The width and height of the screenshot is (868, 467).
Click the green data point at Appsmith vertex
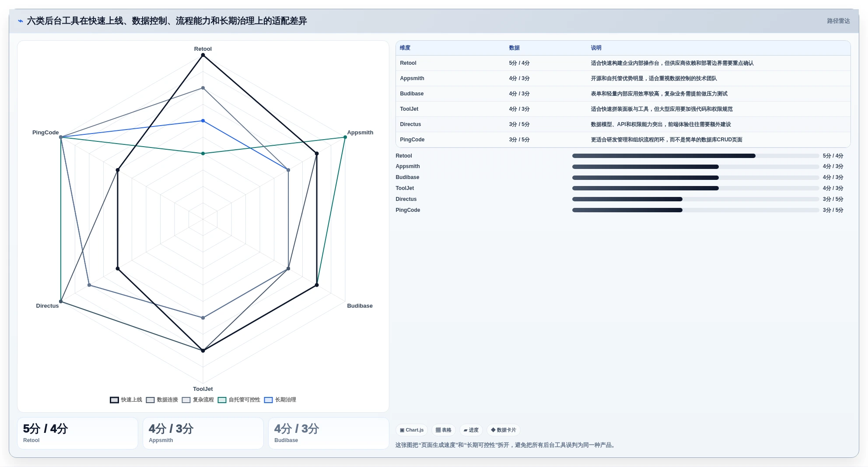tap(345, 137)
